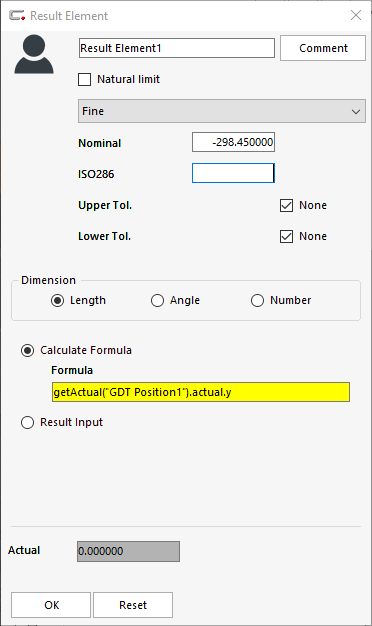
Task: Click the yellow Formula input field
Action: pos(201,392)
